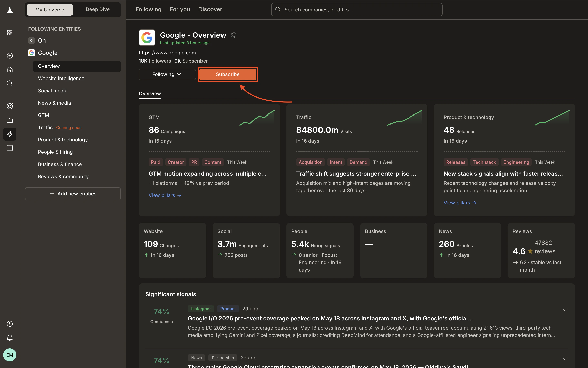Open notifications bell icon
This screenshot has height=368, width=588.
[10, 338]
